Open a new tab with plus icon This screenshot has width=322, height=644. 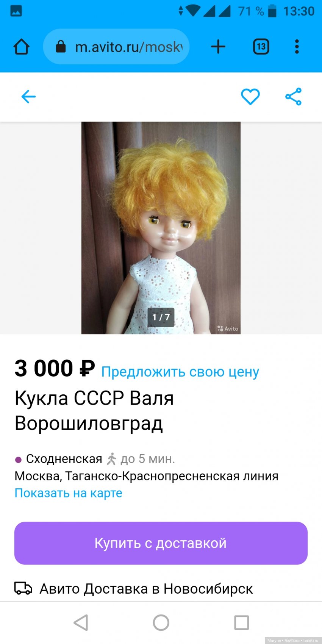click(218, 47)
